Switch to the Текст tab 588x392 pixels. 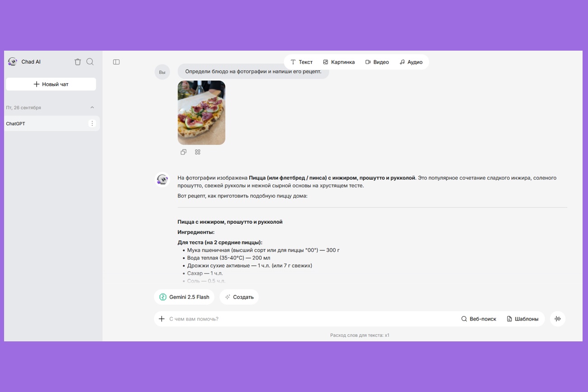tap(301, 62)
